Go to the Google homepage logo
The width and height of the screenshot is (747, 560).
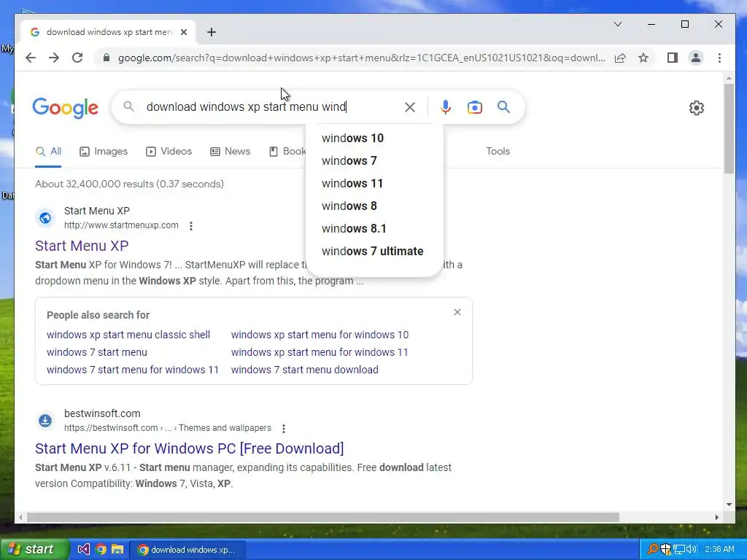[65, 108]
